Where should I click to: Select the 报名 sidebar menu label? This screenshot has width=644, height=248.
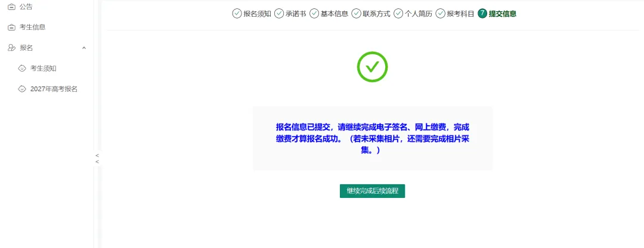26,48
